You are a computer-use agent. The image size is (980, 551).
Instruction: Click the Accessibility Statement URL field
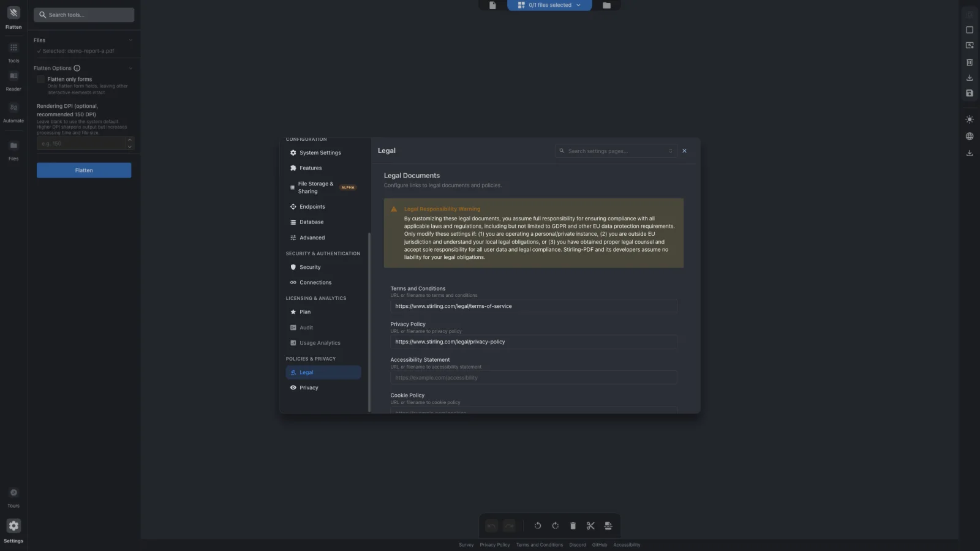533,378
